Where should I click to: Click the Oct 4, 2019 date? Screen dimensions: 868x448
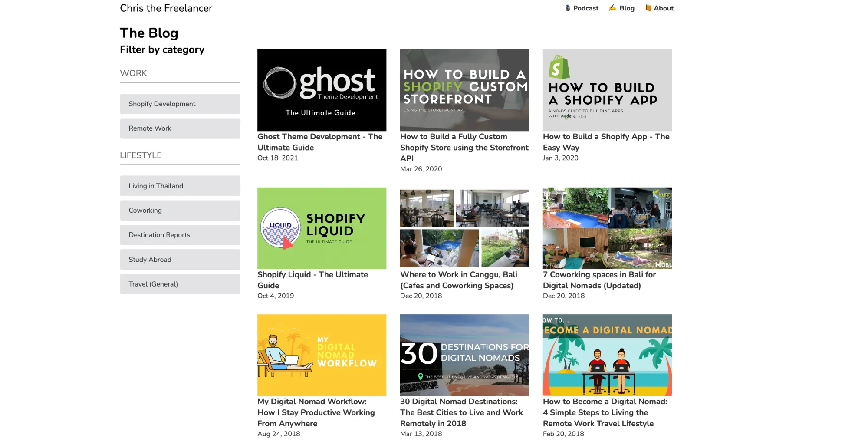click(276, 296)
